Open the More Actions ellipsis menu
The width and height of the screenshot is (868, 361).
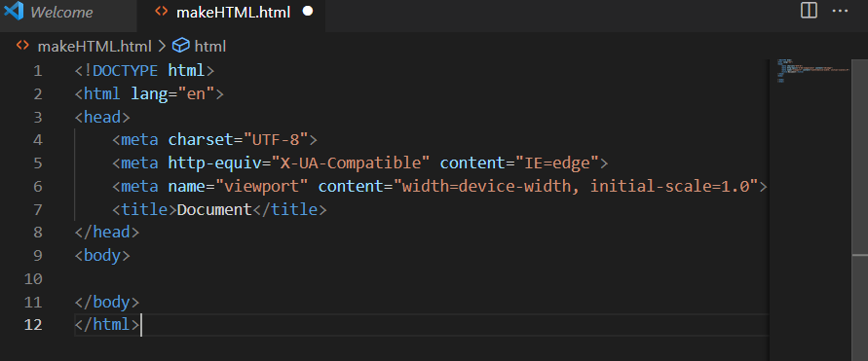(x=840, y=11)
